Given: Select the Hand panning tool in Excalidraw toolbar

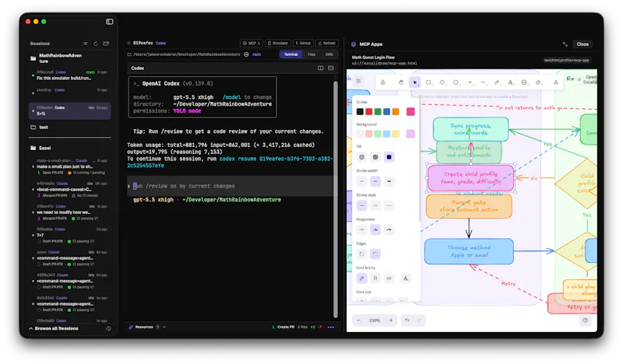Looking at the screenshot, I should click(x=401, y=82).
